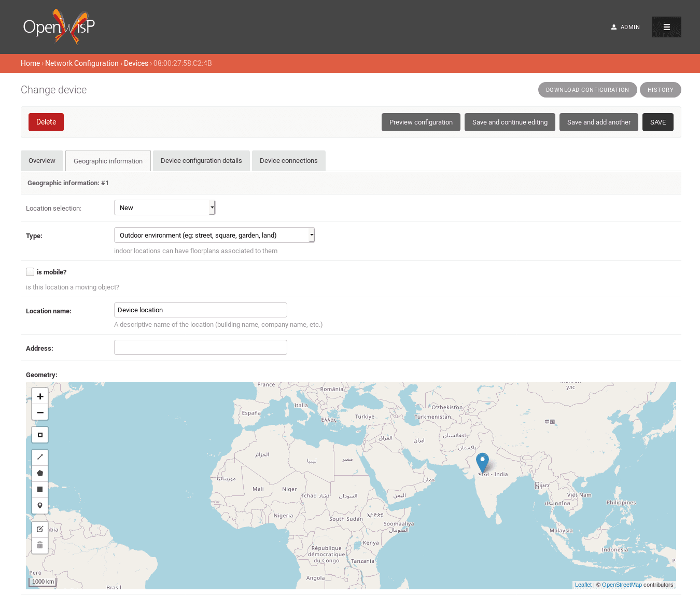Screen dimensions: 700x595
Task: Click the 'Philippines' map label
Action: coord(621,503)
